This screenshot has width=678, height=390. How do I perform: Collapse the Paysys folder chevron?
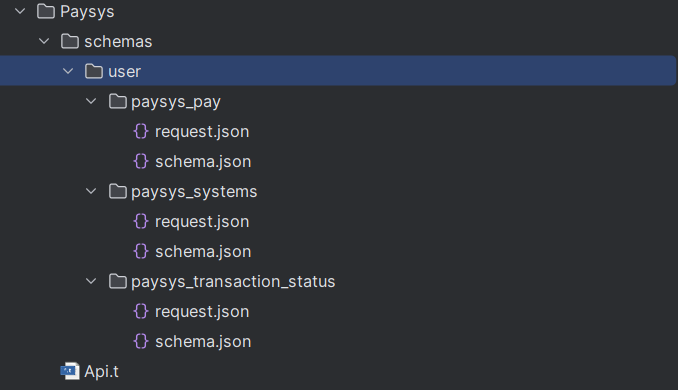coord(20,12)
